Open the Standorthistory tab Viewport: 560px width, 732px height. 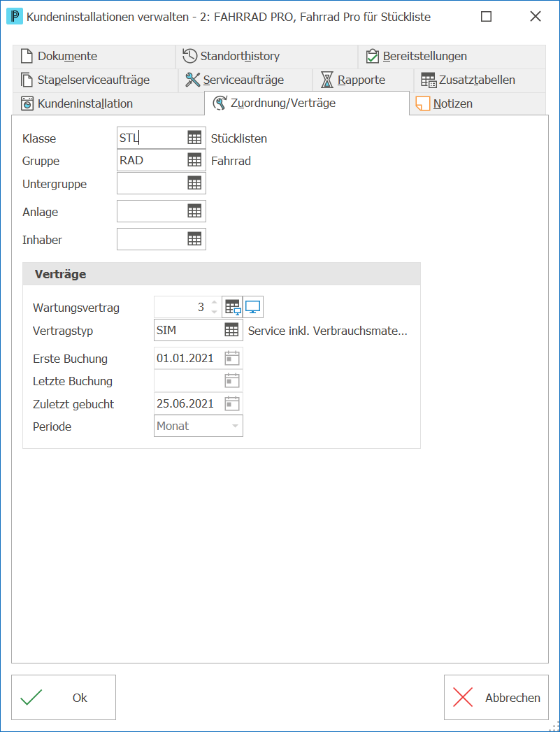point(266,57)
